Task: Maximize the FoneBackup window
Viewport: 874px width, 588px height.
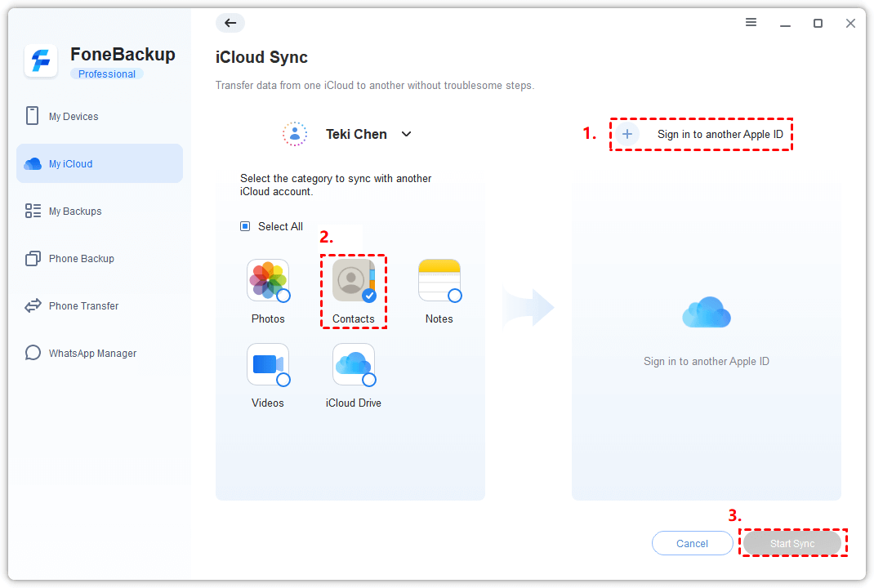Action: (818, 23)
